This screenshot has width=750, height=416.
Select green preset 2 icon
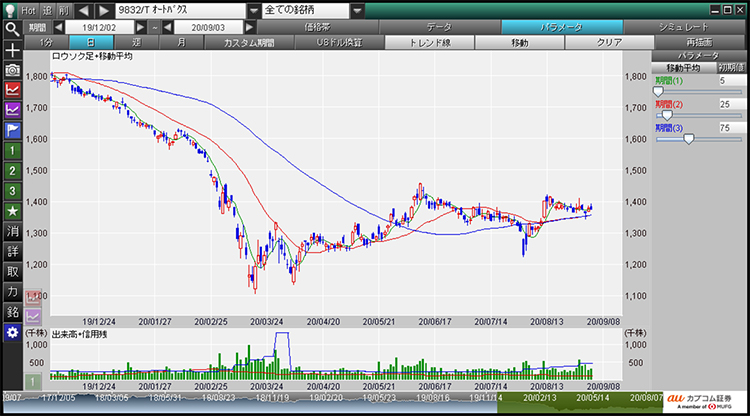point(12,171)
